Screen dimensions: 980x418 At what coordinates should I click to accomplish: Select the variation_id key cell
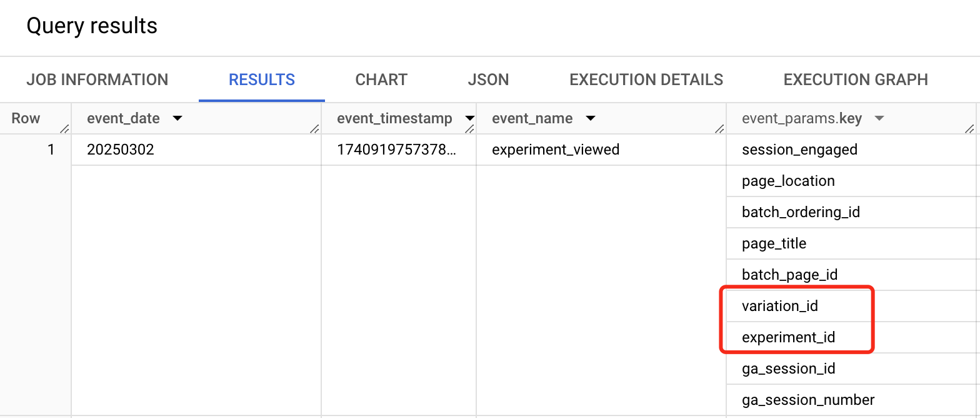[x=851, y=306]
